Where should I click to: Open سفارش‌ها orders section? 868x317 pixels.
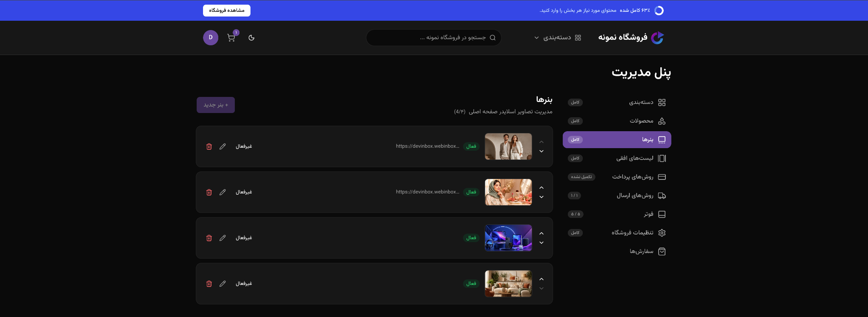(617, 251)
